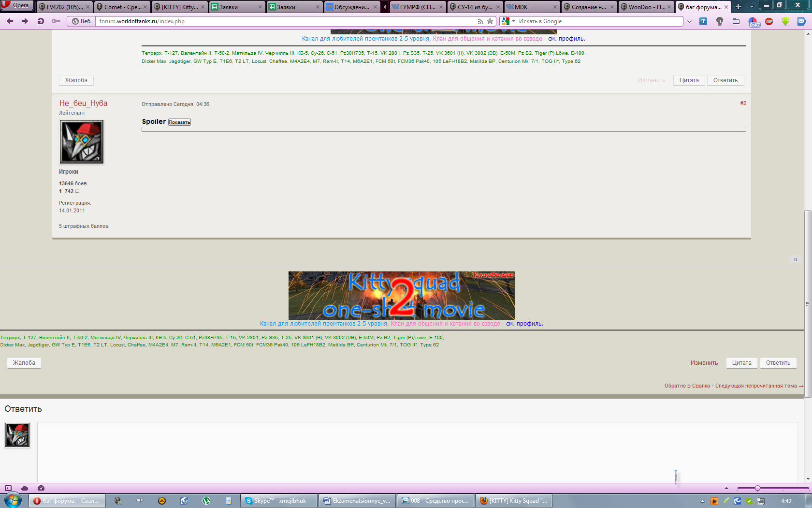Image resolution: width=812 pixels, height=508 pixels.
Task: Switch to the Comet - Сре... tab
Action: click(x=122, y=7)
